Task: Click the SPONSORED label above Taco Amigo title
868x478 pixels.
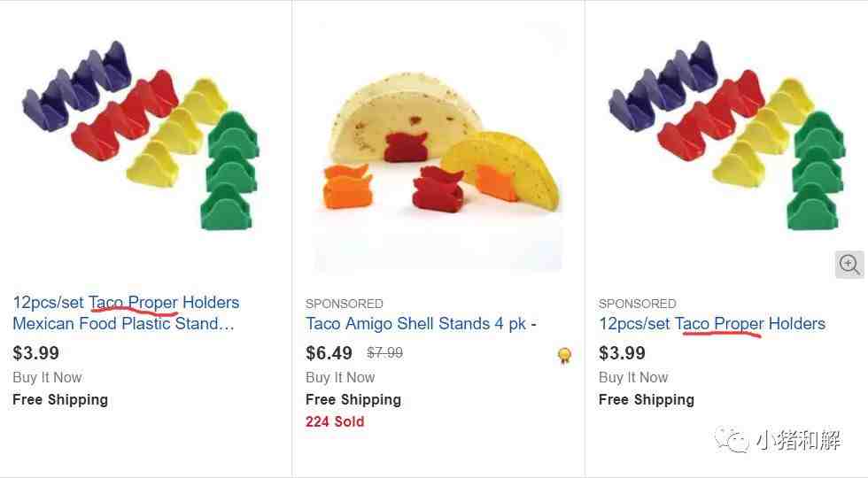Action: [x=345, y=304]
